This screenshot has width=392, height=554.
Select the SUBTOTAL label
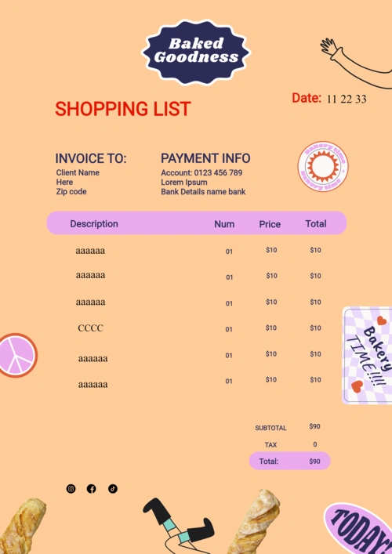(x=270, y=428)
